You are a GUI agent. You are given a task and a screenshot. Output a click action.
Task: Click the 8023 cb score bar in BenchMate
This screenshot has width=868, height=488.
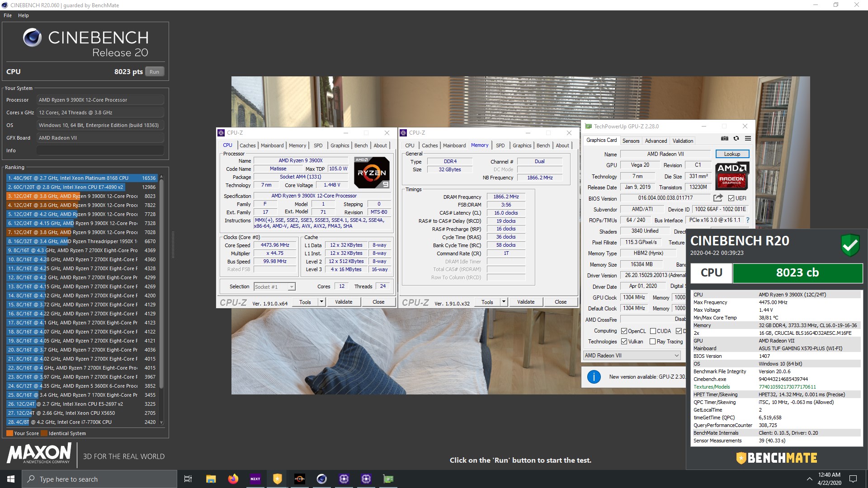pos(797,273)
